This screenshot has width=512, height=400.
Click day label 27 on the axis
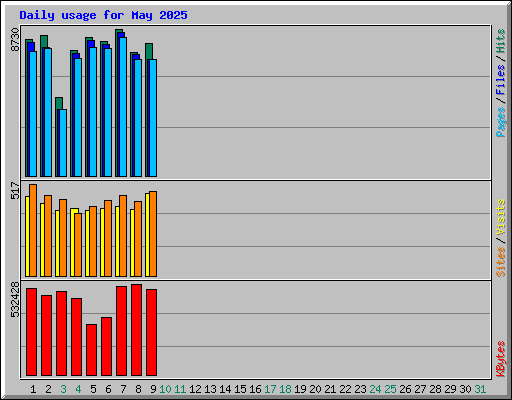(x=420, y=389)
